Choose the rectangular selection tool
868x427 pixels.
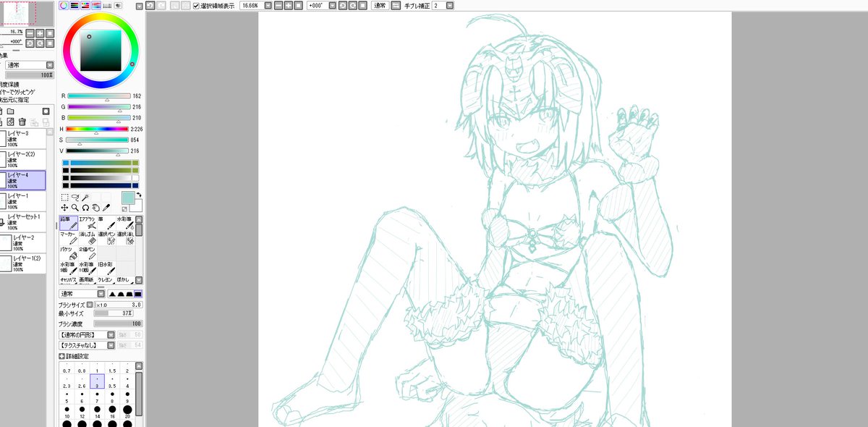click(x=64, y=197)
